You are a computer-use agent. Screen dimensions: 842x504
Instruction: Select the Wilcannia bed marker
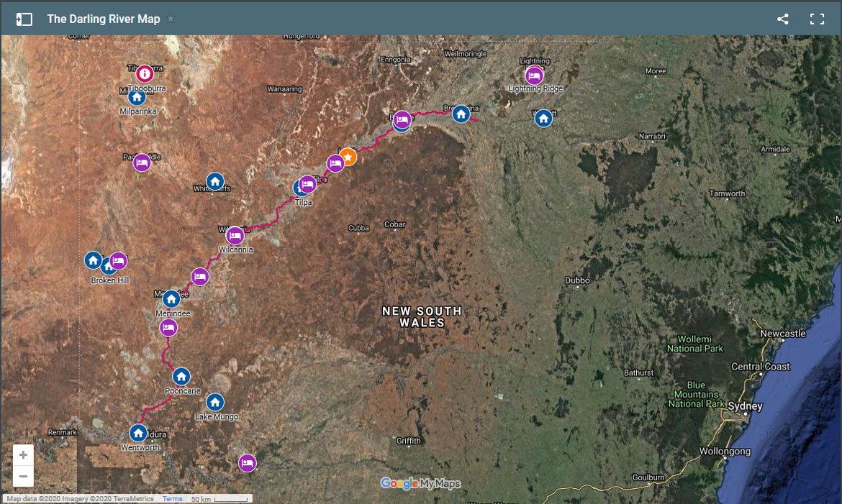point(235,236)
